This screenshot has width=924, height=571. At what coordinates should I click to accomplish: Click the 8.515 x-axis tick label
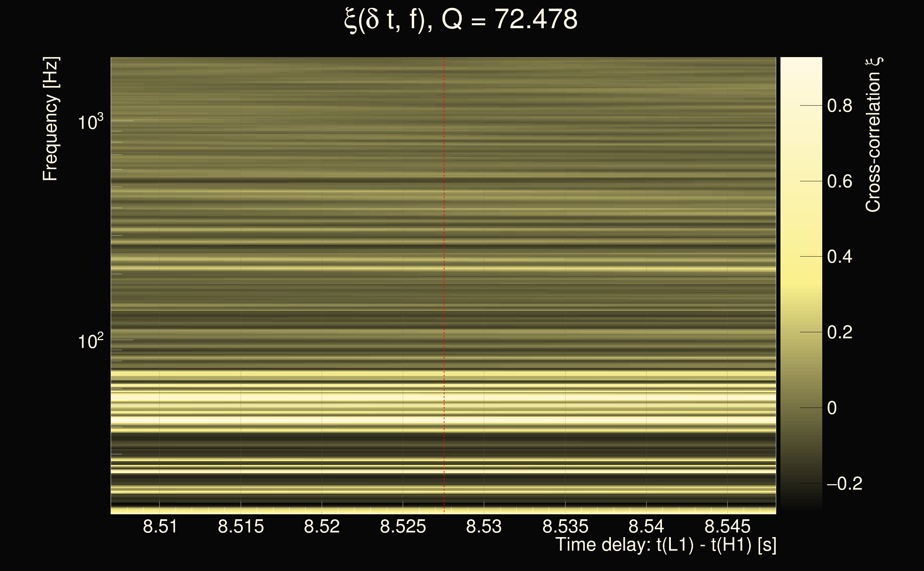pos(241,526)
